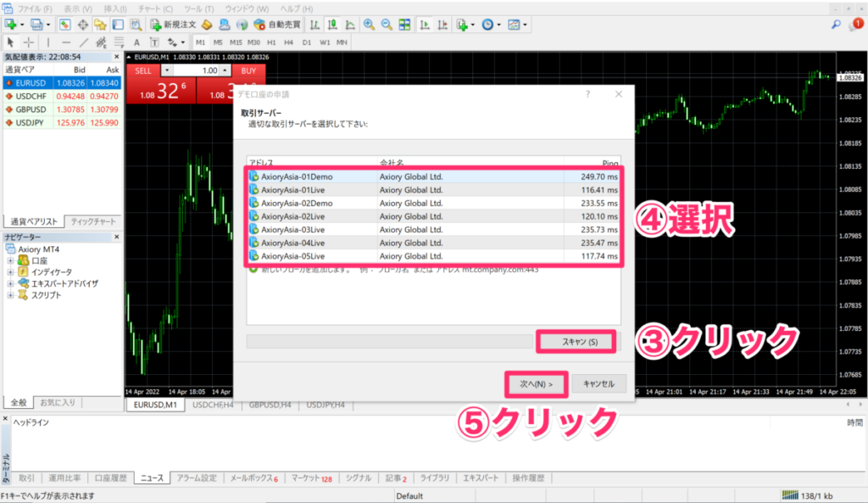Open the new chart dropdown arrow
This screenshot has width=868, height=503.
21,25
